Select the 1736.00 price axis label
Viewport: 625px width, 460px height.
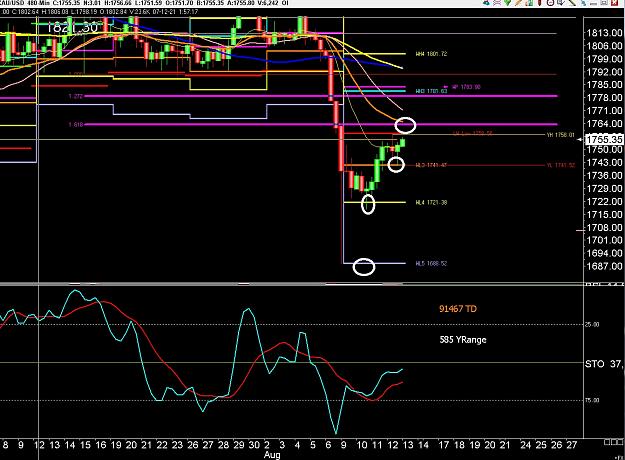tap(605, 175)
